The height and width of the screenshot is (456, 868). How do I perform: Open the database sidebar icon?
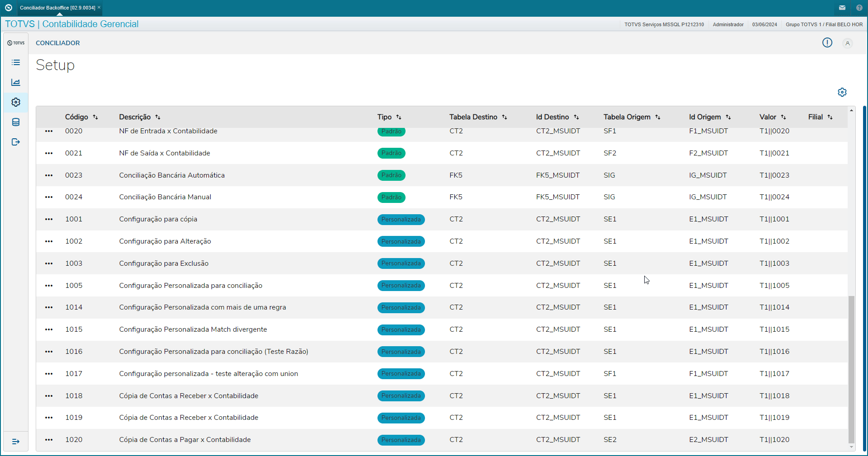pyautogui.click(x=16, y=122)
